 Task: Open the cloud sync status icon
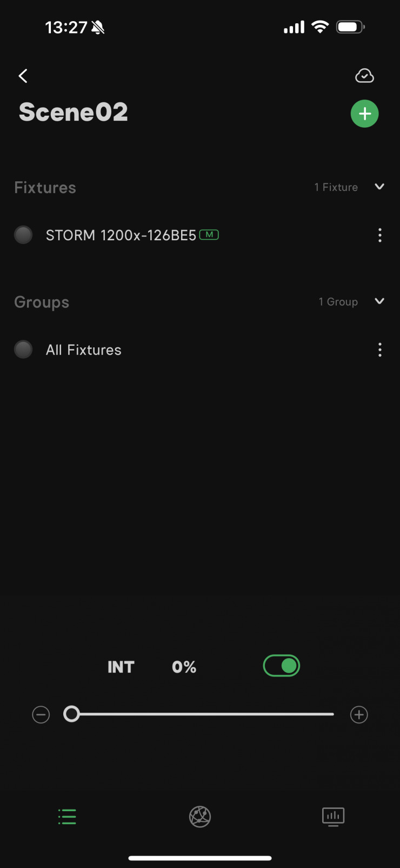[x=364, y=76]
